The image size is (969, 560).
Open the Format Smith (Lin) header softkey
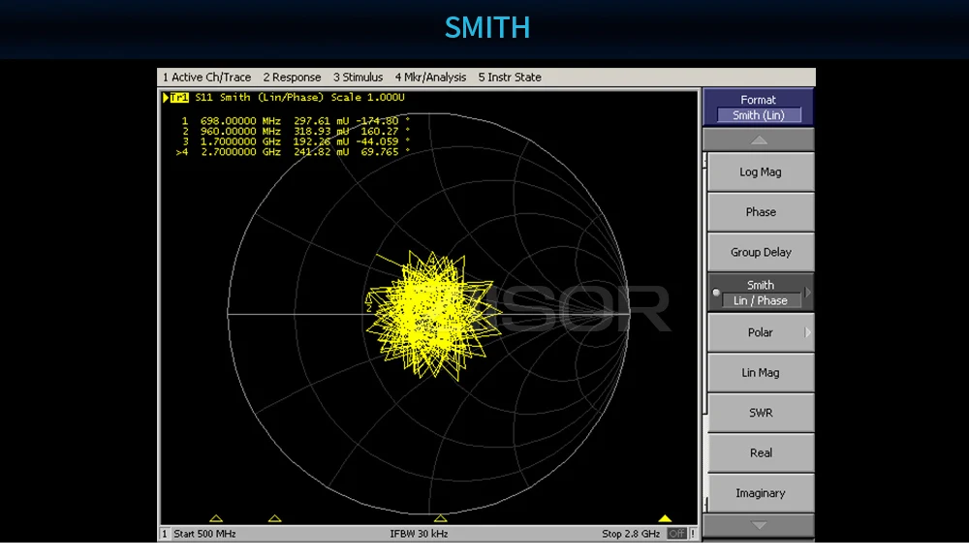(x=758, y=108)
